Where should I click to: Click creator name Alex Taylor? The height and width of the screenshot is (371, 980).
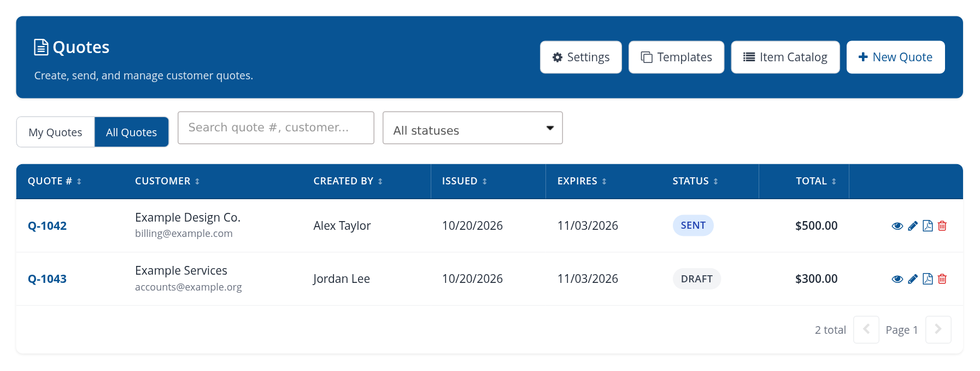(x=342, y=226)
